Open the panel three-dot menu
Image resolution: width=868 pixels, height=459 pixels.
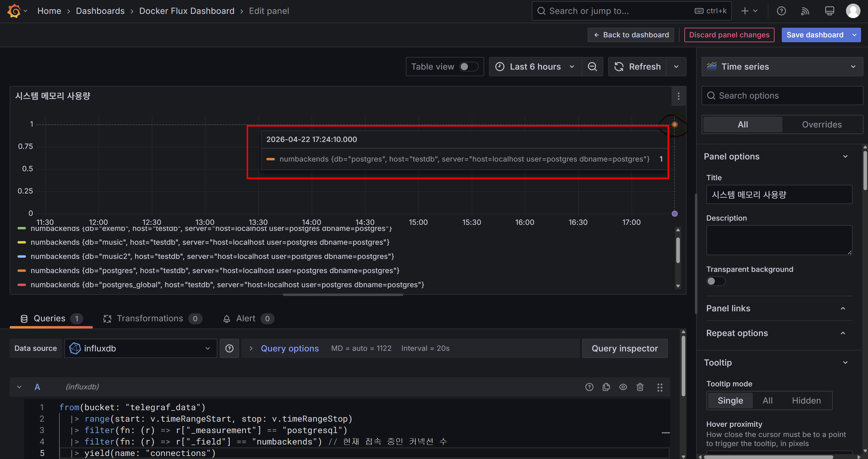678,96
